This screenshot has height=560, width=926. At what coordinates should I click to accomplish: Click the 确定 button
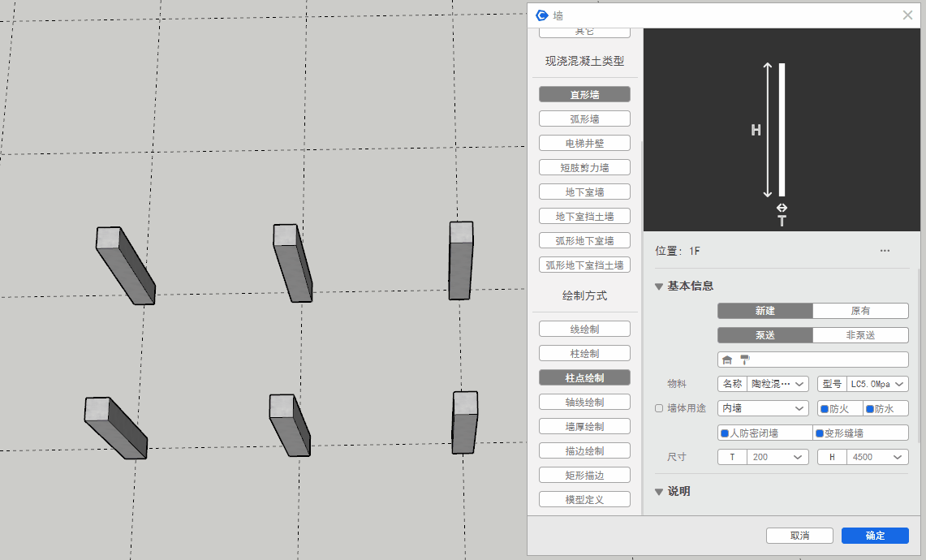[875, 536]
